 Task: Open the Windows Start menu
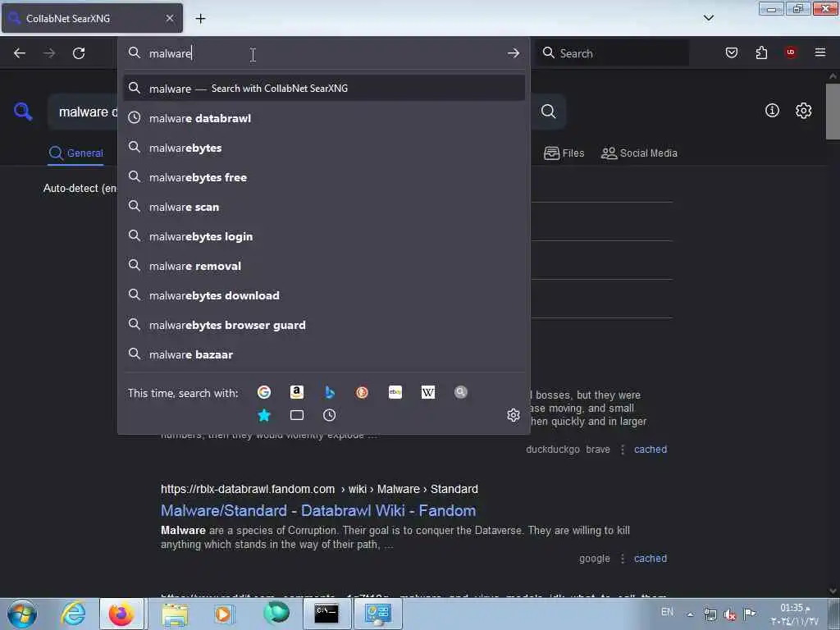tap(21, 614)
